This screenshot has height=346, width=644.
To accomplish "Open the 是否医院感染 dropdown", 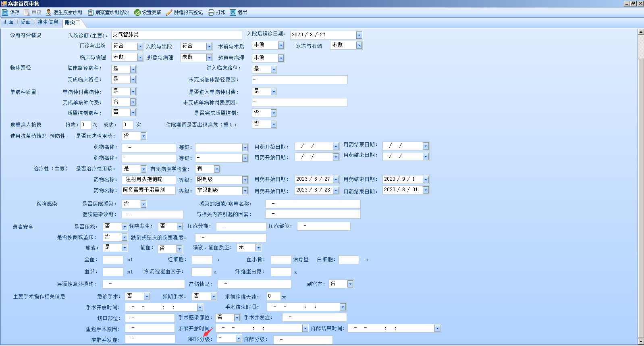I will 143,204.
